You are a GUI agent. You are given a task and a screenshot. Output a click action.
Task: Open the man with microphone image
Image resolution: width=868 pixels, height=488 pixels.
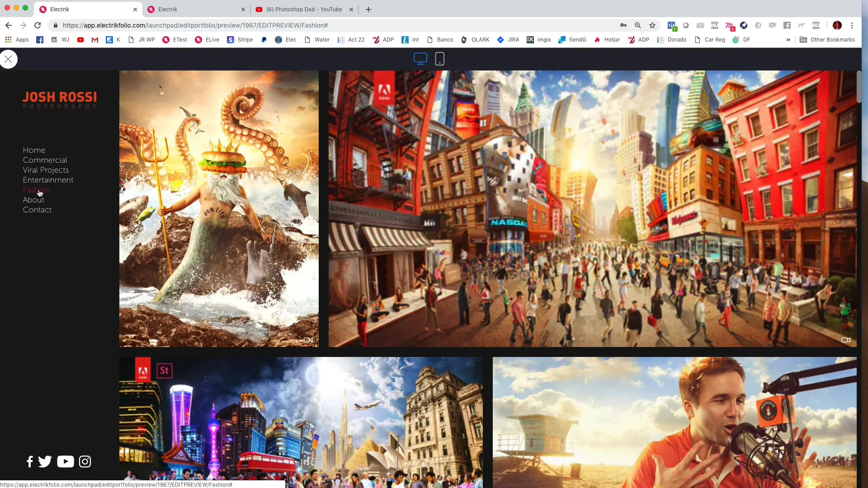click(675, 422)
